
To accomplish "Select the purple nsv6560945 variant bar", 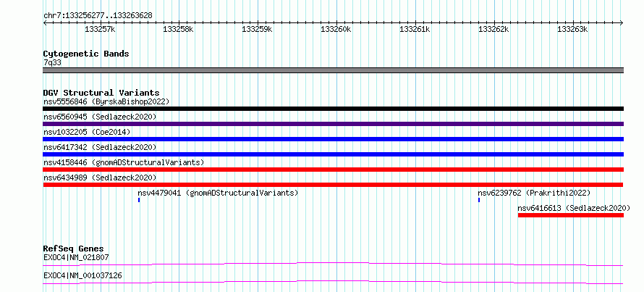I will point(334,124).
